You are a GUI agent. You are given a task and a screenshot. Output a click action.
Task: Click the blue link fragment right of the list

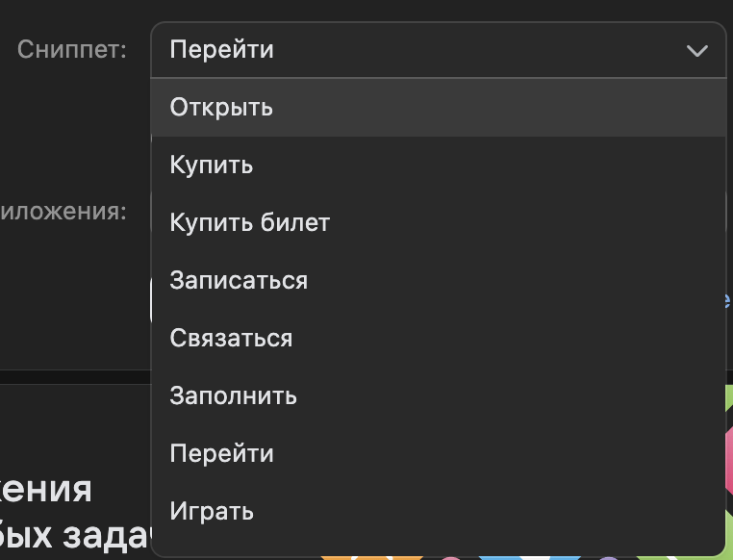(x=728, y=300)
